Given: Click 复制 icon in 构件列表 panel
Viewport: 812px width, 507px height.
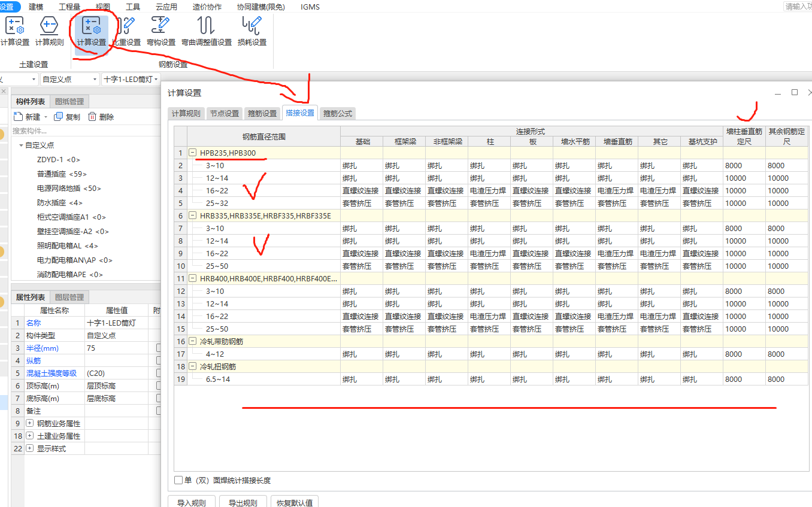Looking at the screenshot, I should click(58, 117).
